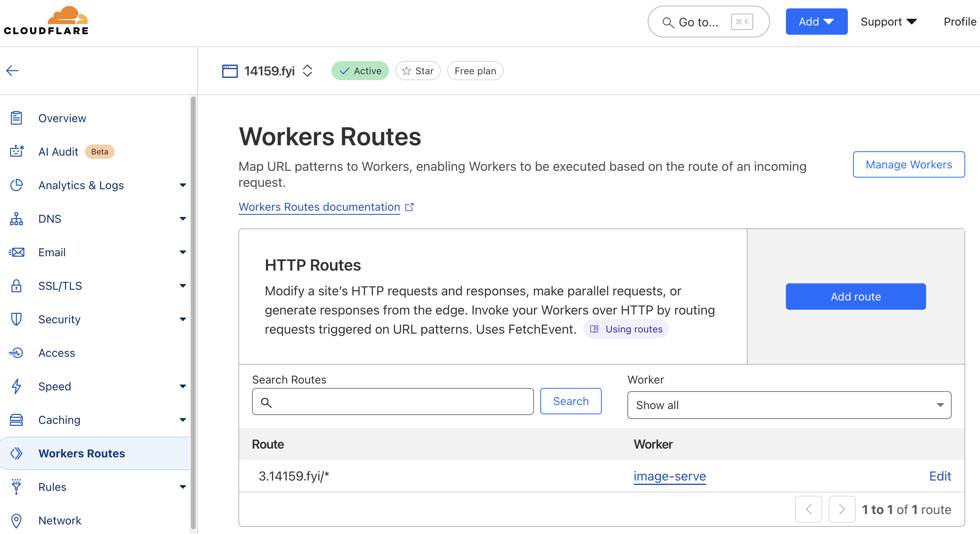This screenshot has height=534, width=980.
Task: Click the SSL/TLS padlock icon
Action: pyautogui.click(x=16, y=286)
